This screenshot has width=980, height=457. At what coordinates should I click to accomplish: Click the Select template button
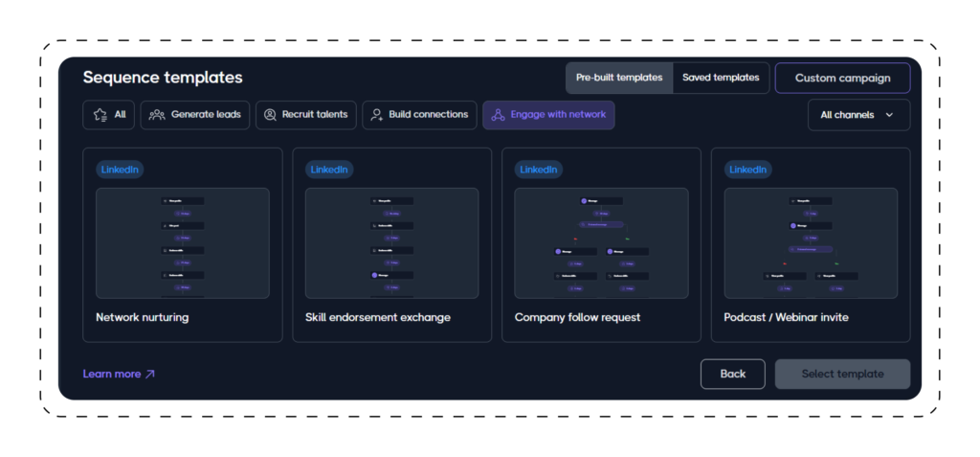[842, 374]
